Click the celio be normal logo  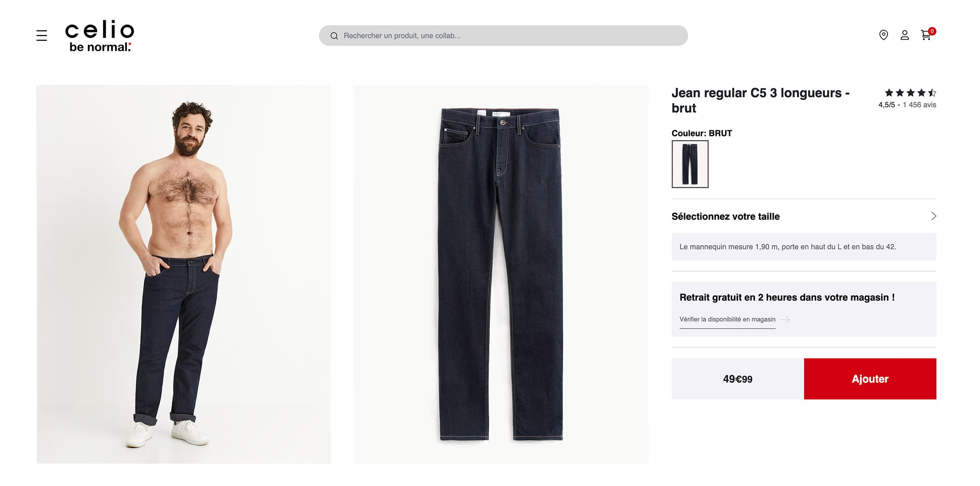point(100,36)
